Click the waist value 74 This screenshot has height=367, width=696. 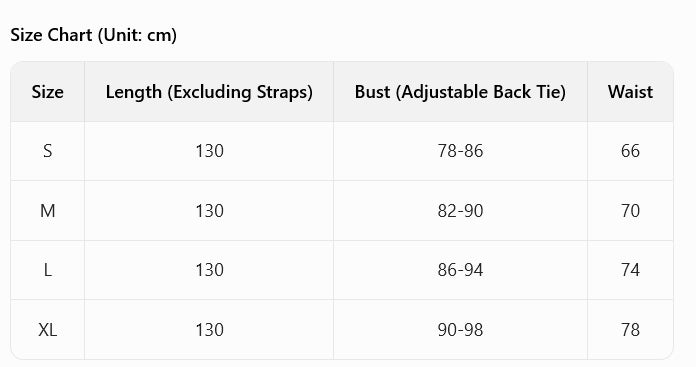630,270
